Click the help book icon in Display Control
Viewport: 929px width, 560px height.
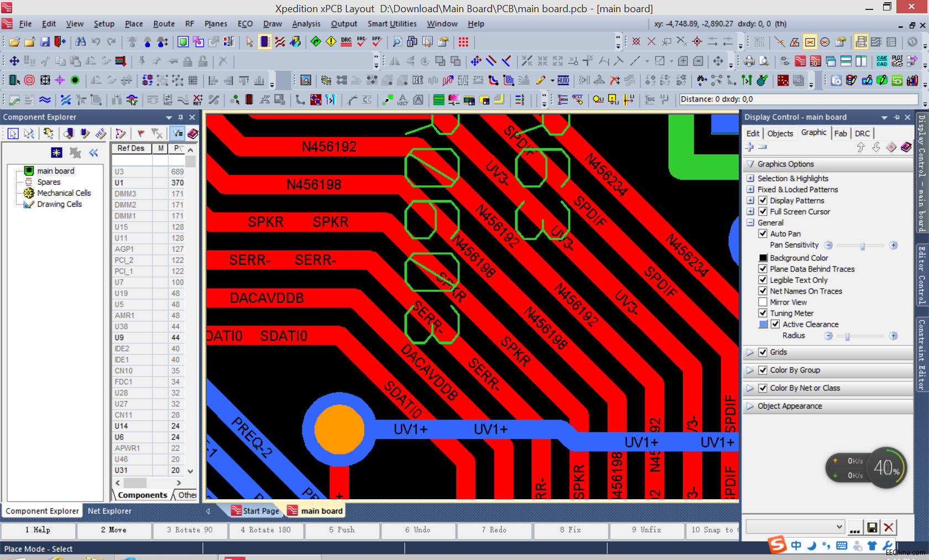(x=906, y=147)
